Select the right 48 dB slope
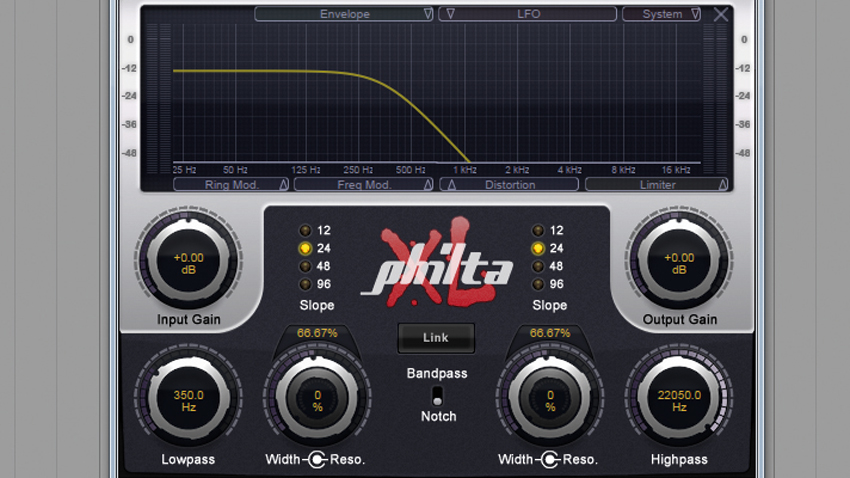 (x=538, y=266)
